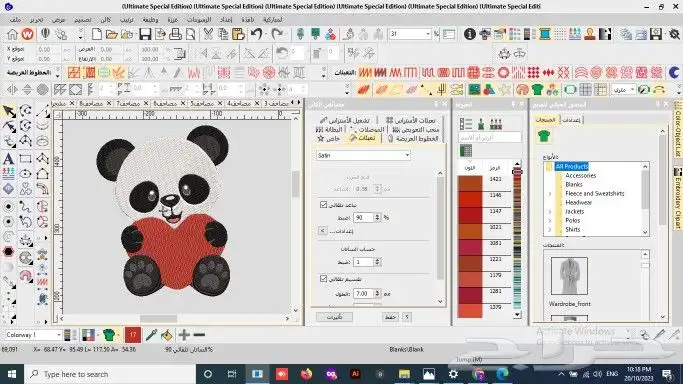Open a design with the folder icon
Viewport: 683px width, 384px height.
[x=112, y=34]
